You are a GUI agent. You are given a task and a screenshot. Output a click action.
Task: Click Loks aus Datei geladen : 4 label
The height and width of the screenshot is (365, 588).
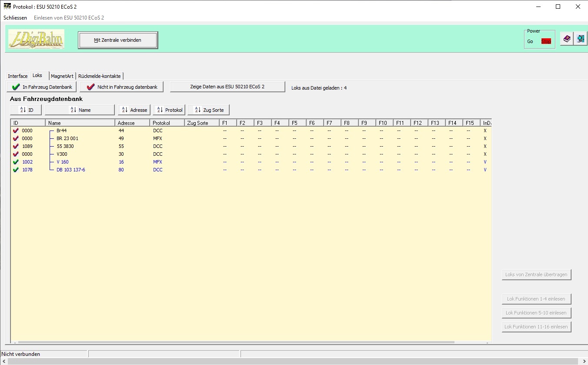(319, 88)
